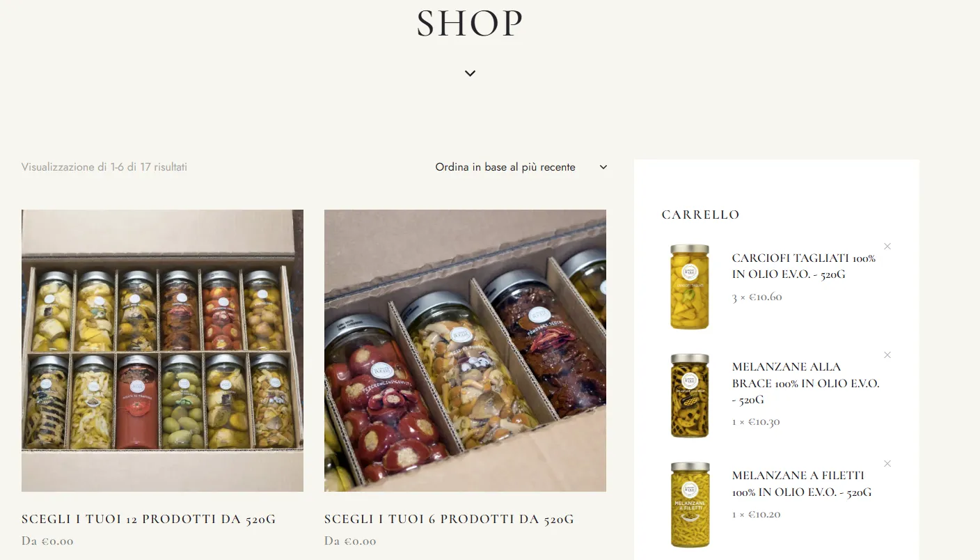Viewport: 980px width, 560px height.
Task: Click the down chevron under SHOP heading
Action: 470,73
